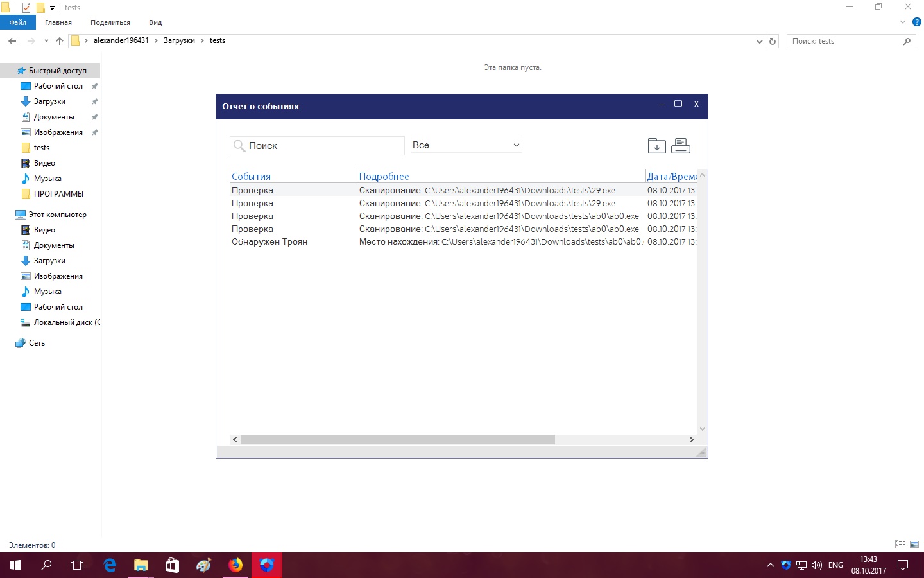Click the pin next to Изображения in Quick access
Viewport: 924px width, 578px height.
point(95,132)
